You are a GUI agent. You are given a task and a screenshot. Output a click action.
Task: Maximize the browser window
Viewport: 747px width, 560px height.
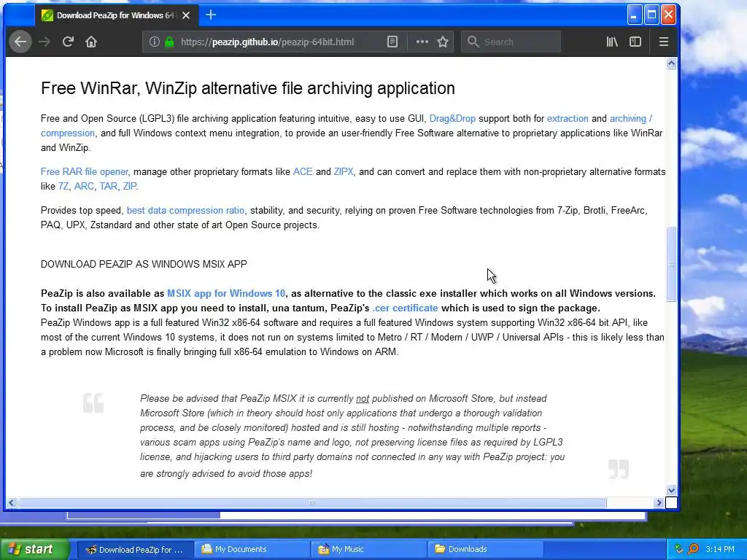651,15
